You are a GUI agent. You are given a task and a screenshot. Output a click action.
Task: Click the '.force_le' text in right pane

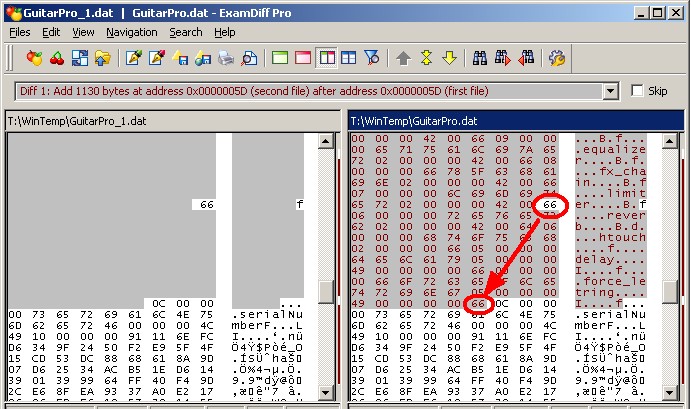[x=610, y=282]
